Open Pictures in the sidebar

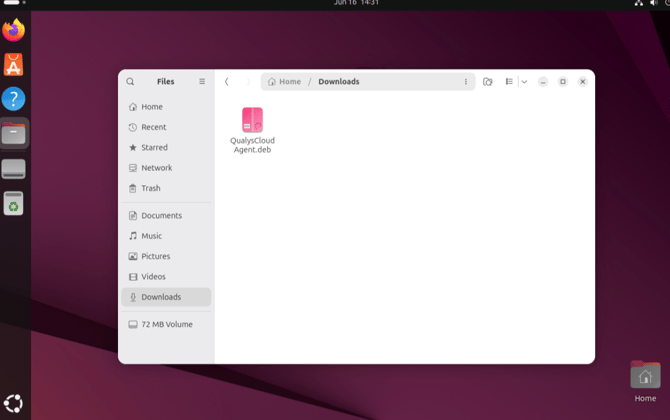[x=166, y=256]
